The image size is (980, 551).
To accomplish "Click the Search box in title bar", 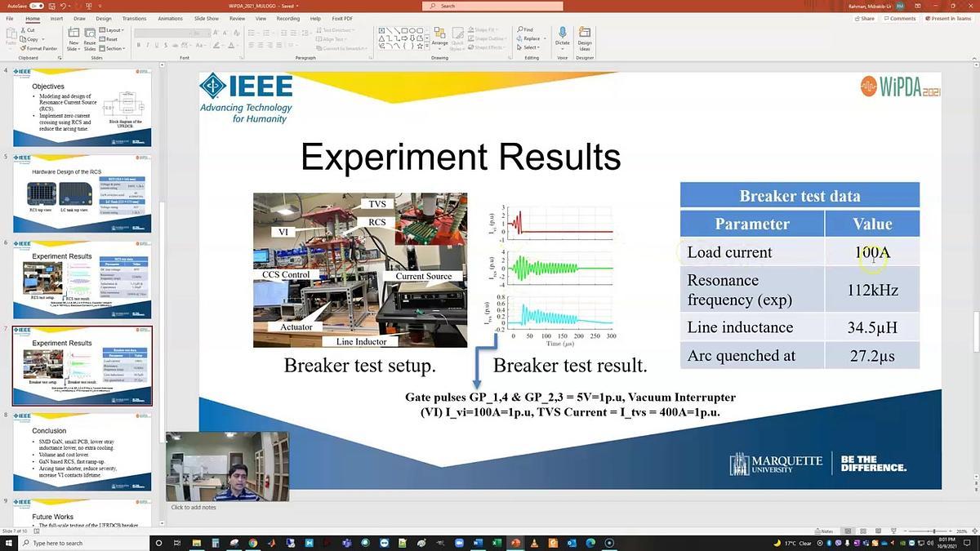I will tap(493, 6).
